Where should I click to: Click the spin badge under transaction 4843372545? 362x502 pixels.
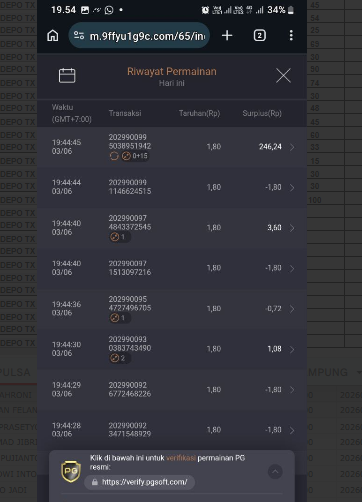[119, 237]
